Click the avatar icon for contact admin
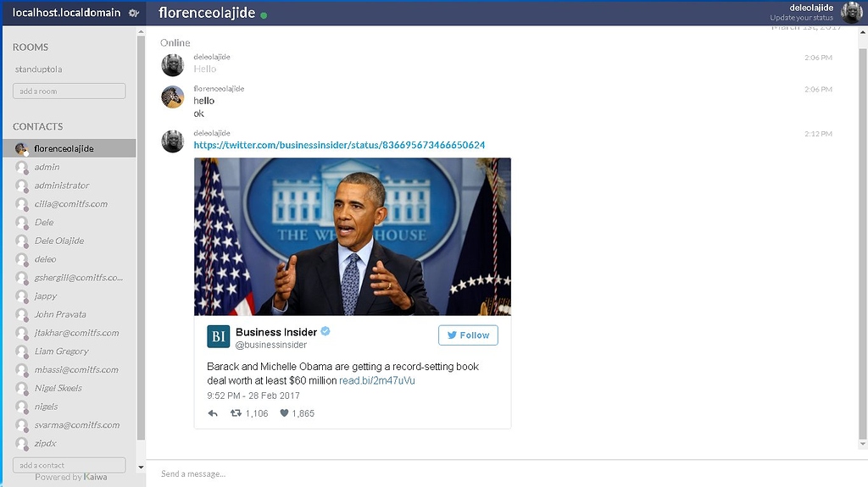 tap(21, 167)
